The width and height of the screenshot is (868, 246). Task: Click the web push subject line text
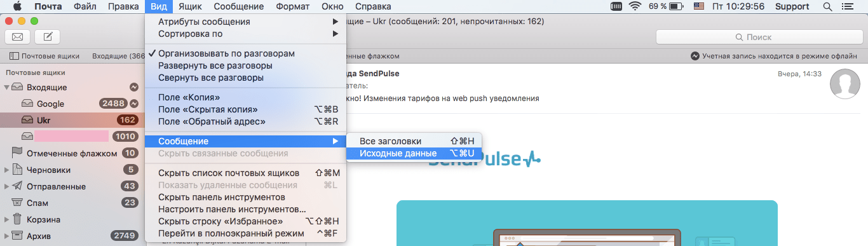[x=444, y=99]
